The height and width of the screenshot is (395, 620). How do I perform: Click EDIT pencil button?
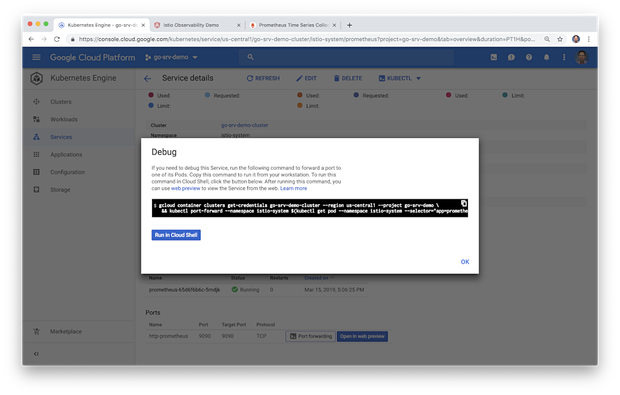306,78
